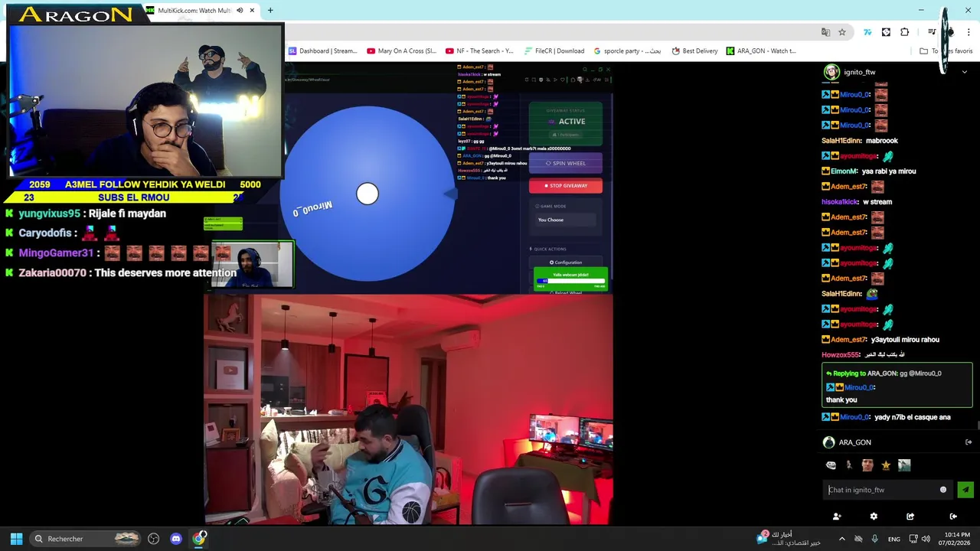The width and height of the screenshot is (980, 551).
Task: Open a new browser tab
Action: click(x=270, y=10)
